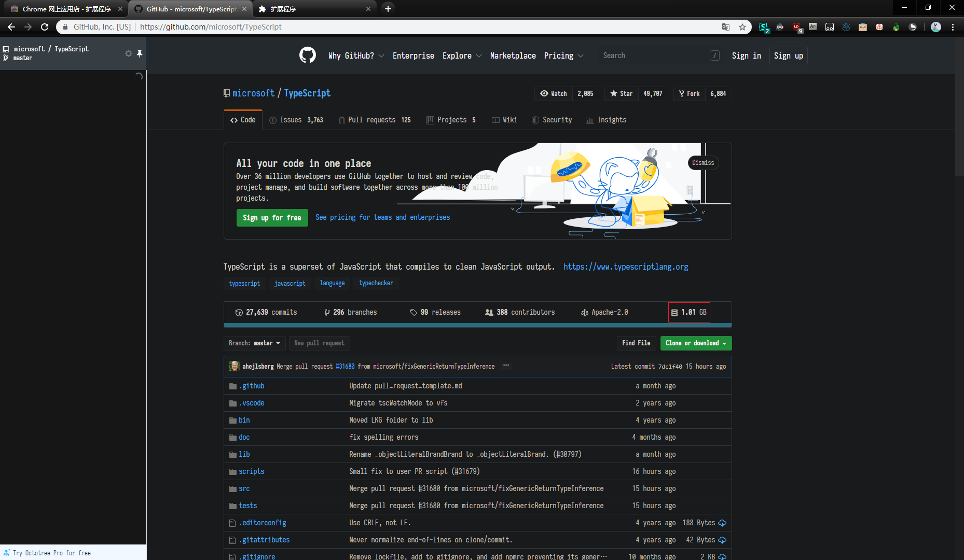This screenshot has width=964, height=560.
Task: Open the tests folder
Action: (x=247, y=506)
